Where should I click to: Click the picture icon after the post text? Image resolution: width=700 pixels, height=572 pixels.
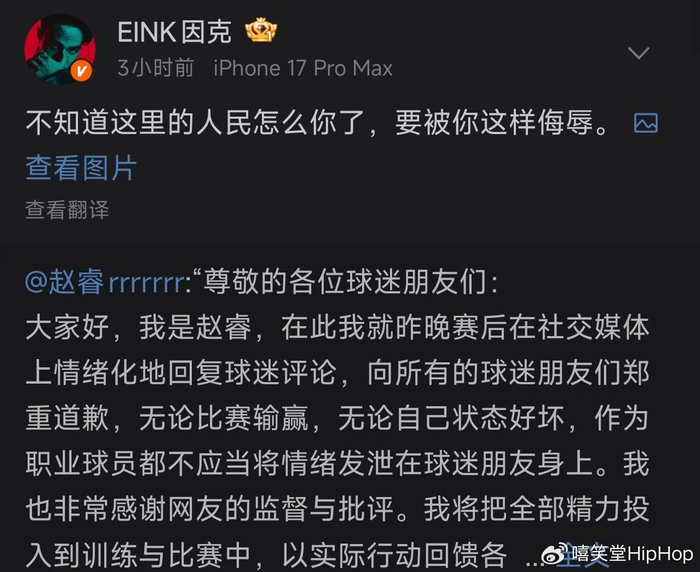646,123
